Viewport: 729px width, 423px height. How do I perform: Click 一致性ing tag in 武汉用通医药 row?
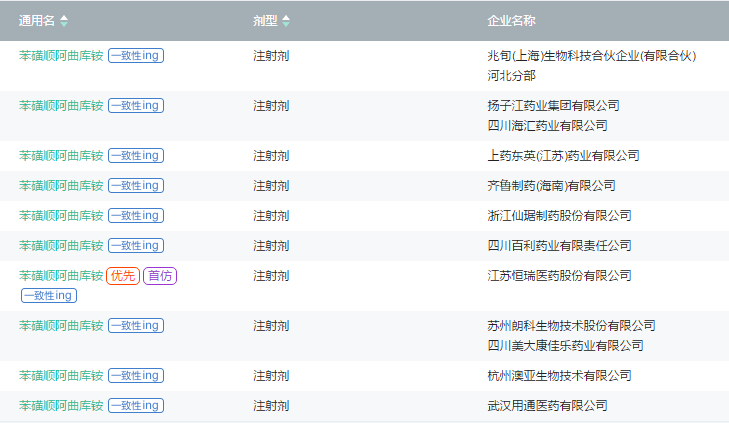point(136,406)
